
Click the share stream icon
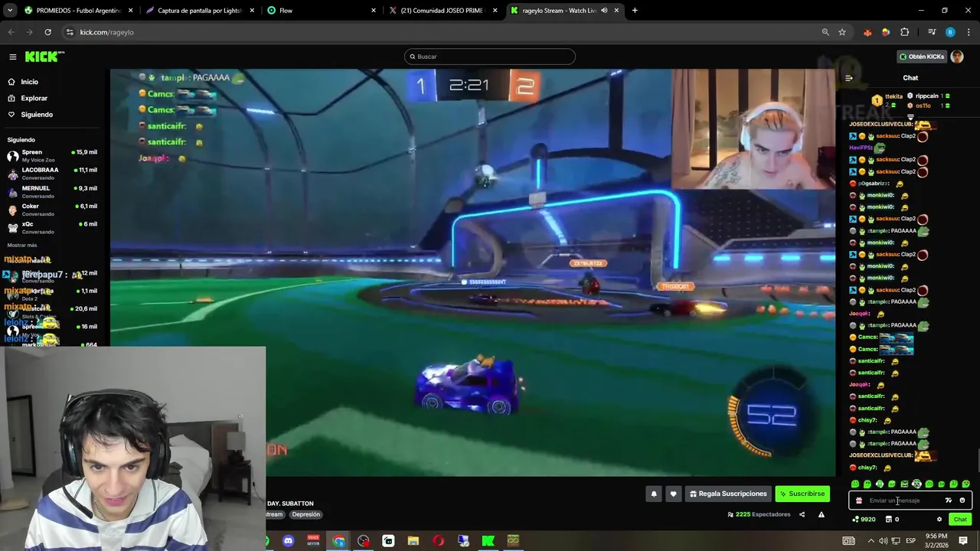coord(802,515)
